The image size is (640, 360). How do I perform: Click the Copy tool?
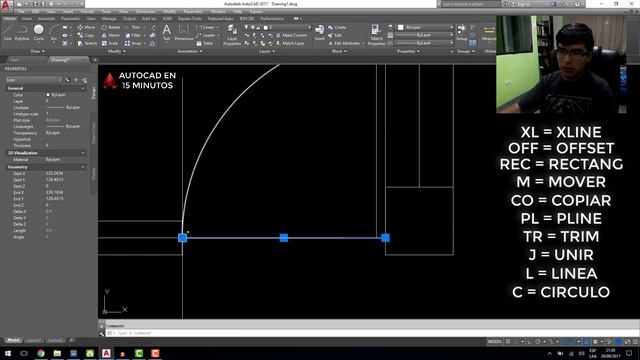[x=86, y=36]
